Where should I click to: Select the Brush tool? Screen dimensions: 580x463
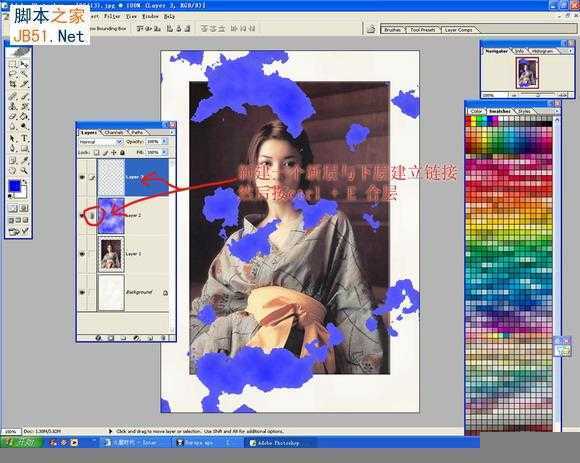[24, 96]
